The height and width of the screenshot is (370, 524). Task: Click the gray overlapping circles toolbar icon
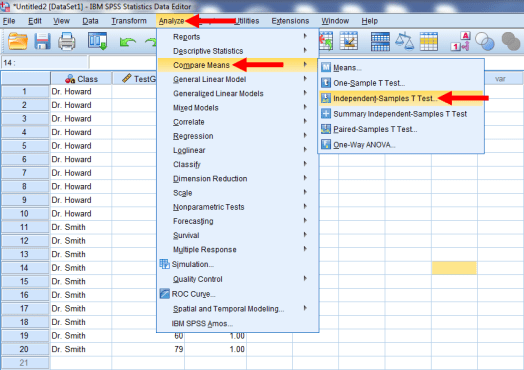511,41
